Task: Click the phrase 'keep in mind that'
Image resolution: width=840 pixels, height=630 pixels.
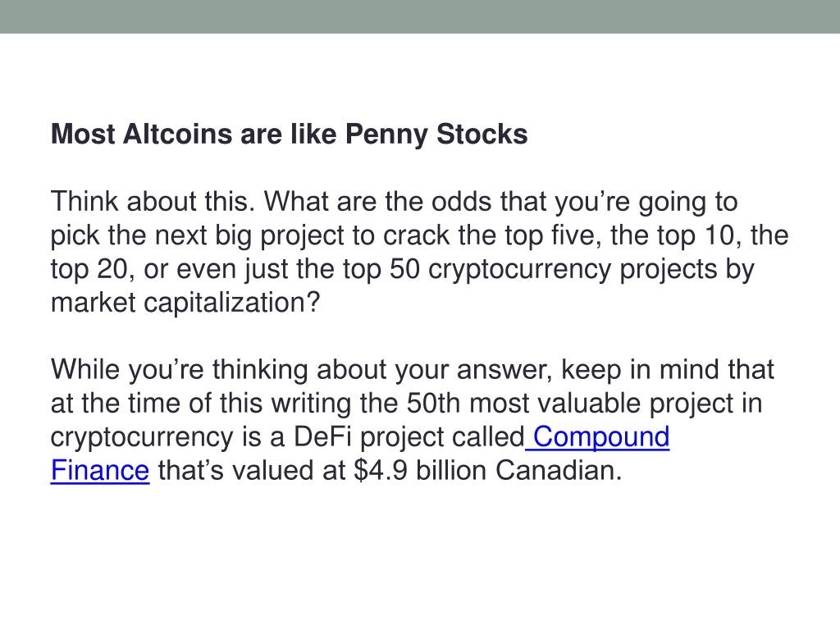Action: tap(668, 370)
